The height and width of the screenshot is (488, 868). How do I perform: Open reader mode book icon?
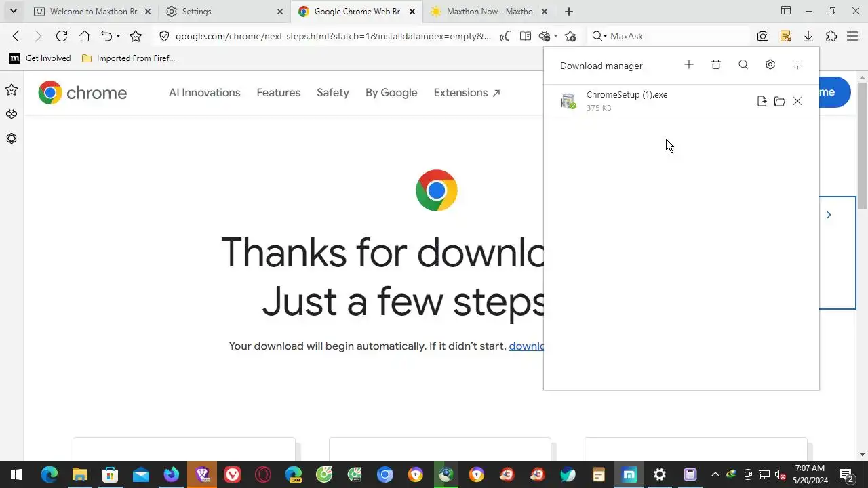[525, 36]
